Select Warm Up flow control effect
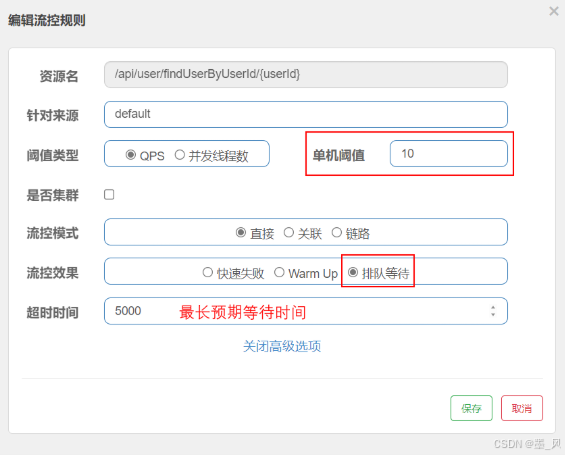The height and width of the screenshot is (455, 565). tap(279, 272)
